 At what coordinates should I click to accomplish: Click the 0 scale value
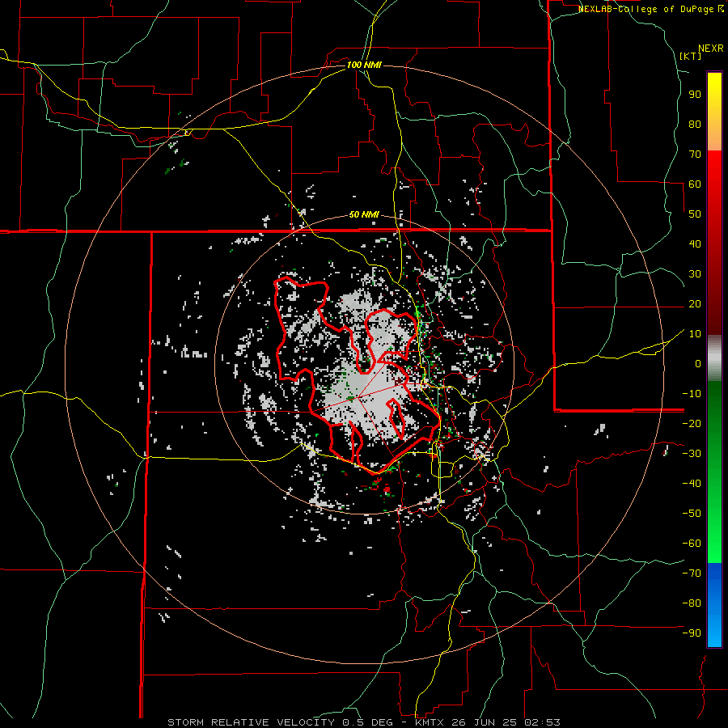pyautogui.click(x=698, y=363)
